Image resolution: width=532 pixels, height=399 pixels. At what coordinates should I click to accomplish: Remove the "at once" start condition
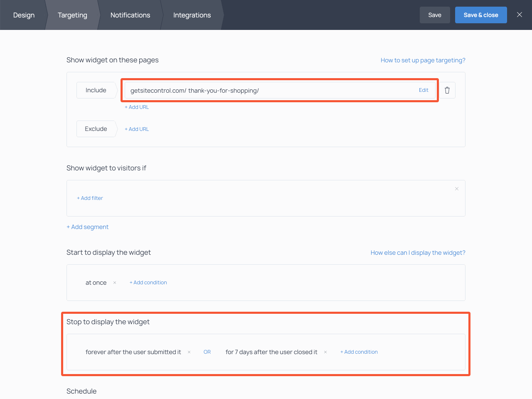[x=114, y=283]
